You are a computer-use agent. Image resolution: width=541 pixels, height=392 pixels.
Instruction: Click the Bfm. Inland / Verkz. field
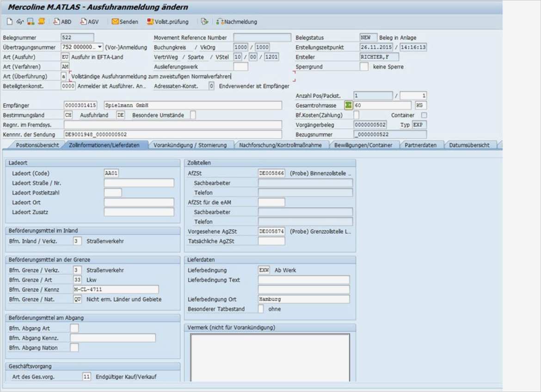tap(77, 241)
